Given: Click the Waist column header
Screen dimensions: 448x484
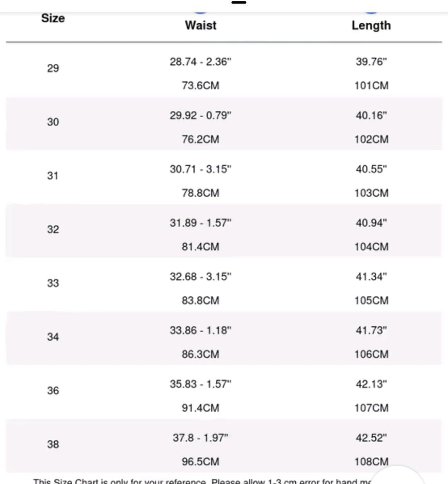Looking at the screenshot, I should point(200,25).
